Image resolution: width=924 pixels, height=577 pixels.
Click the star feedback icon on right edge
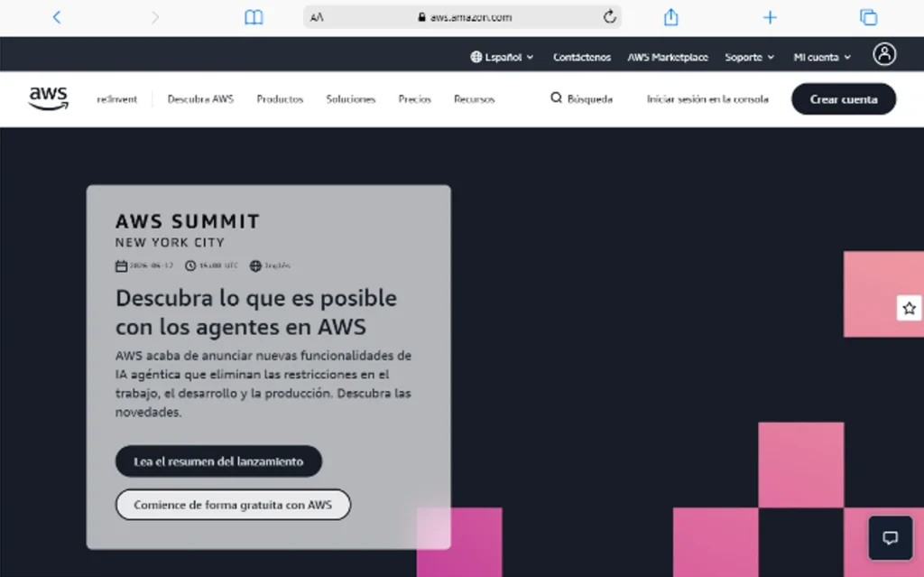coord(910,308)
